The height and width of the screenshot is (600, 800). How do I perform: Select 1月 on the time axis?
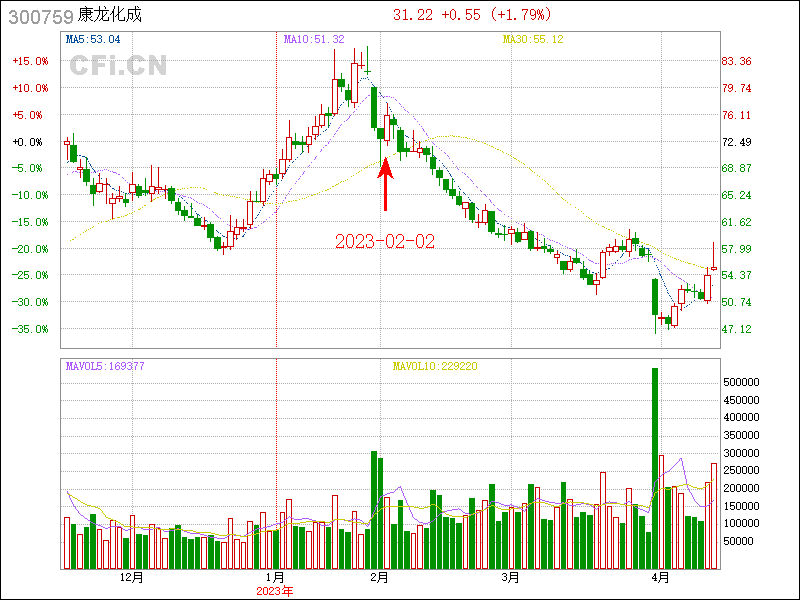tap(275, 578)
